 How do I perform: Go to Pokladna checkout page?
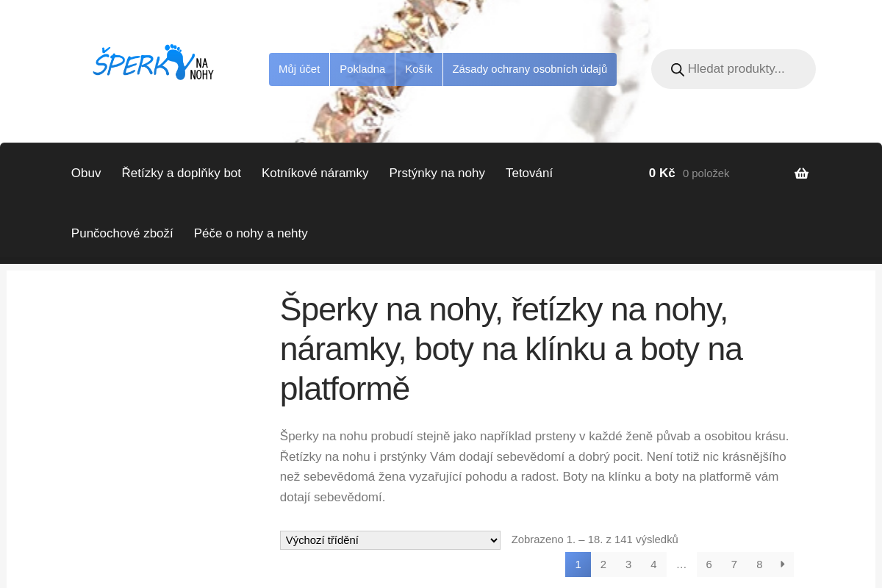coord(362,69)
